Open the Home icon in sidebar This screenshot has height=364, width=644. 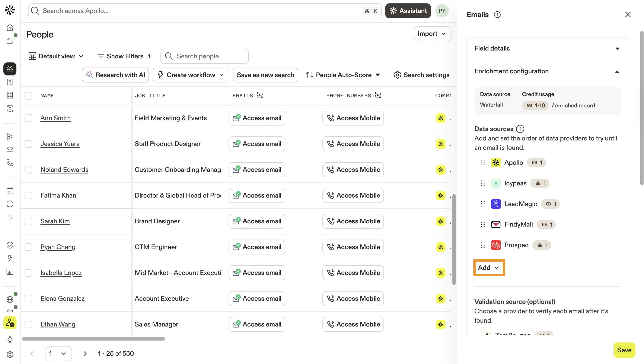pos(10,27)
